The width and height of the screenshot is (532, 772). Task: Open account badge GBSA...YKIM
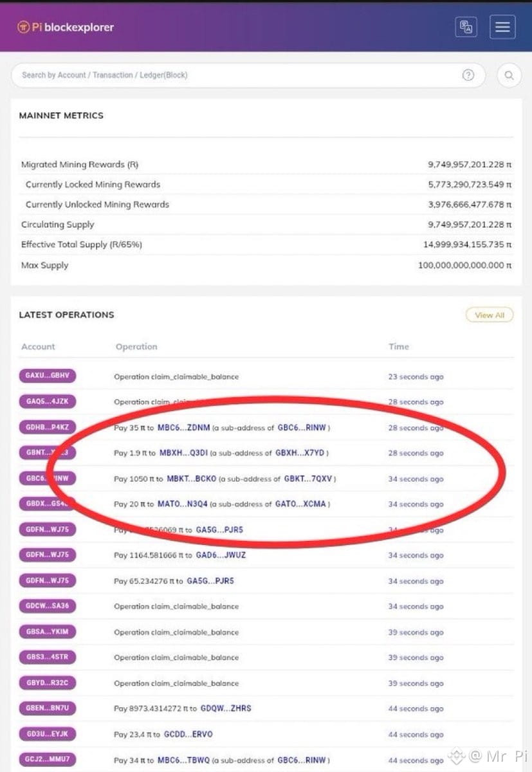(x=47, y=632)
